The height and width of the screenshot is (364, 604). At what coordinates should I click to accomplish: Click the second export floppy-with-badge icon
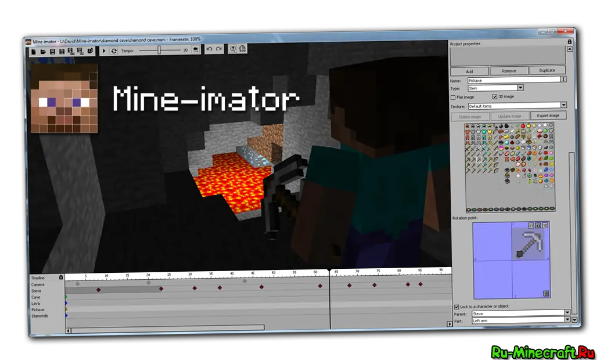[80, 51]
